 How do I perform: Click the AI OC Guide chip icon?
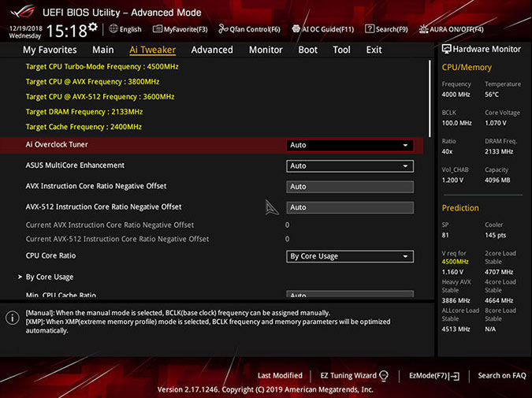point(296,29)
